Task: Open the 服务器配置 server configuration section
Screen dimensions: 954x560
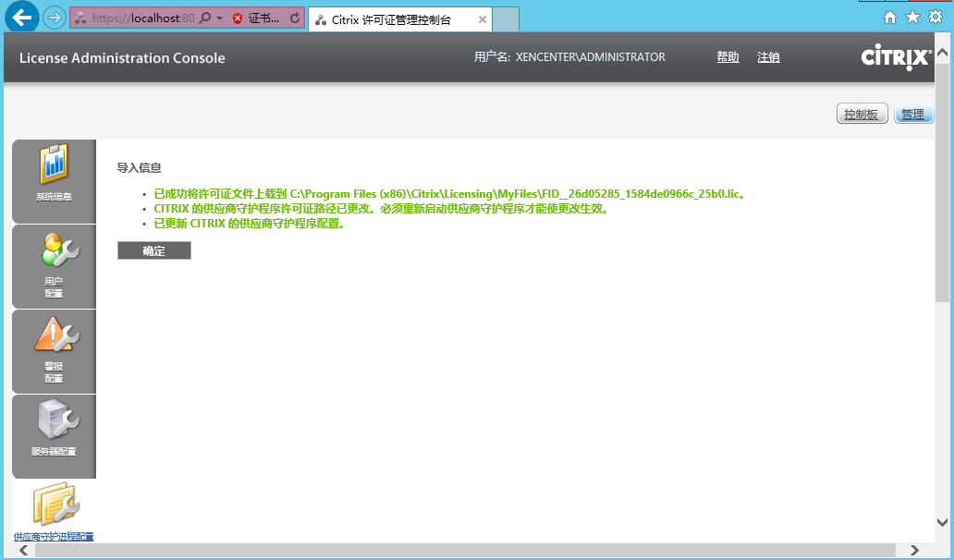Action: point(55,436)
